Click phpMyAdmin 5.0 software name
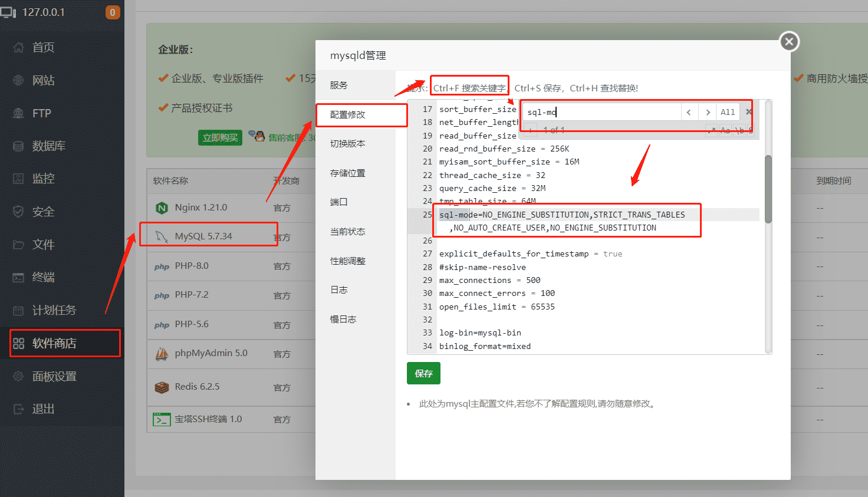The width and height of the screenshot is (868, 497). coord(211,353)
